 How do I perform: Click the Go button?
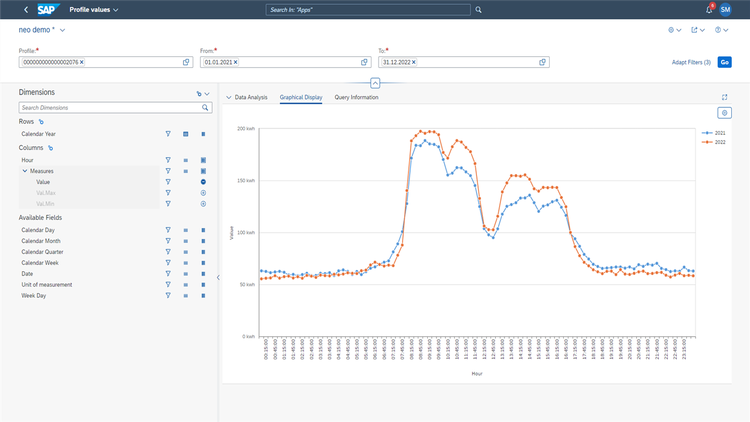tap(725, 62)
